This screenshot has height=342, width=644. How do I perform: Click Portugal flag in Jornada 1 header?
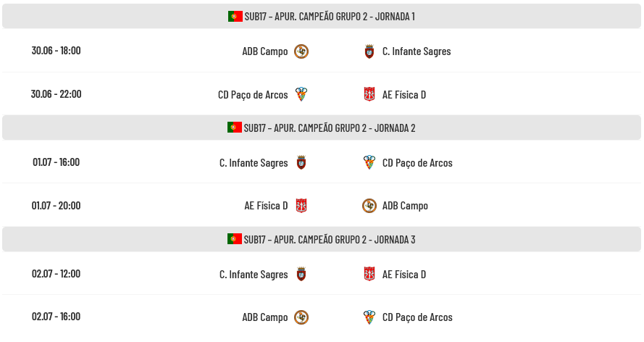click(x=235, y=16)
